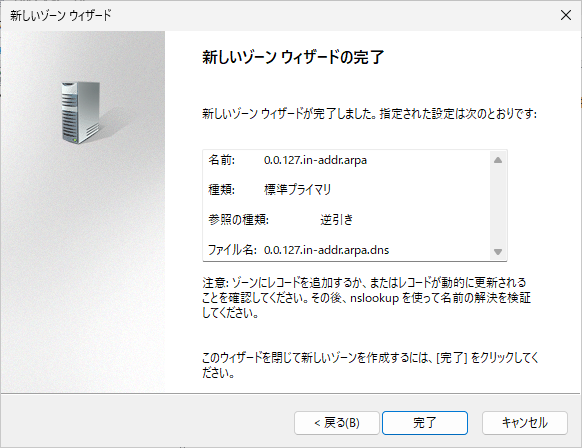Click the final [完了] をクリック instruction text
This screenshot has height=448, width=582.
click(x=370, y=365)
